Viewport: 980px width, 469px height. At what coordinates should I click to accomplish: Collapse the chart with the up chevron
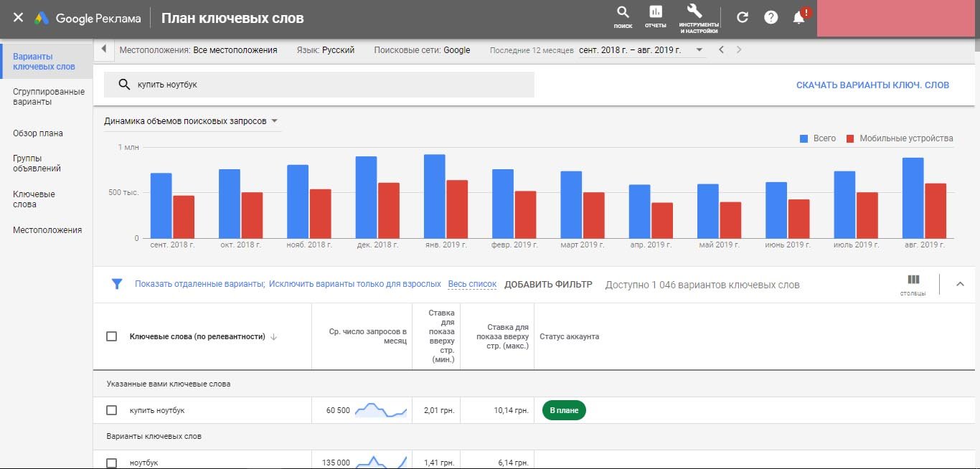(960, 284)
